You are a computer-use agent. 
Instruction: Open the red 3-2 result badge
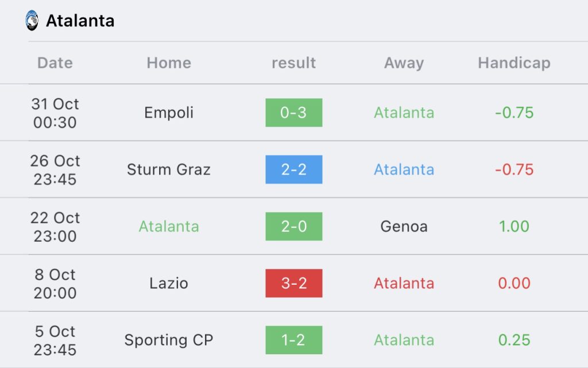293,283
